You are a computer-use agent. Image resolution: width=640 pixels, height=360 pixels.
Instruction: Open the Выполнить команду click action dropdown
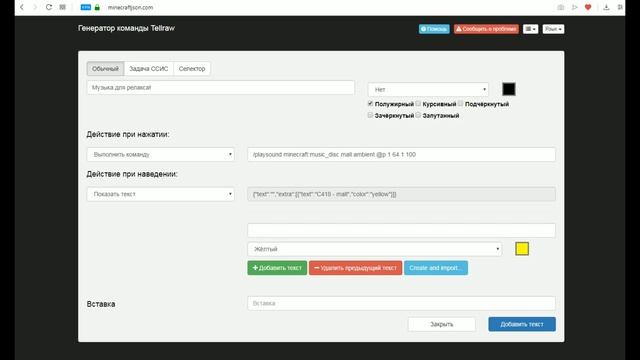(160, 154)
